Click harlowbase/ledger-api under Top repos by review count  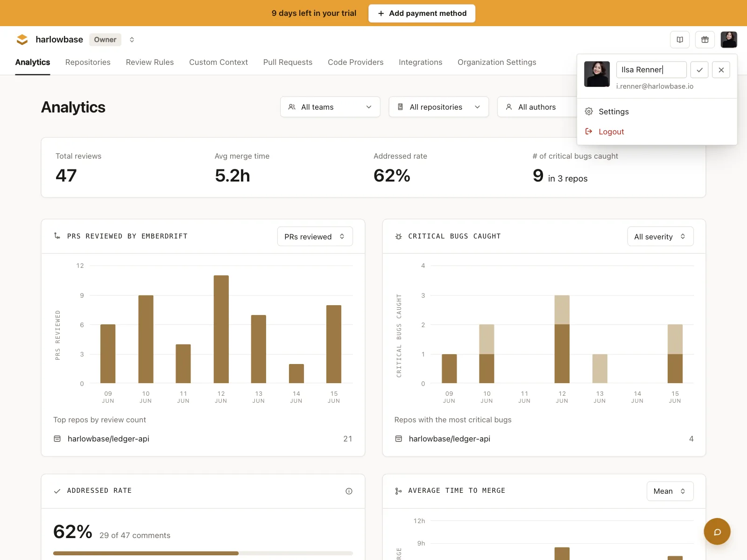coord(108,439)
